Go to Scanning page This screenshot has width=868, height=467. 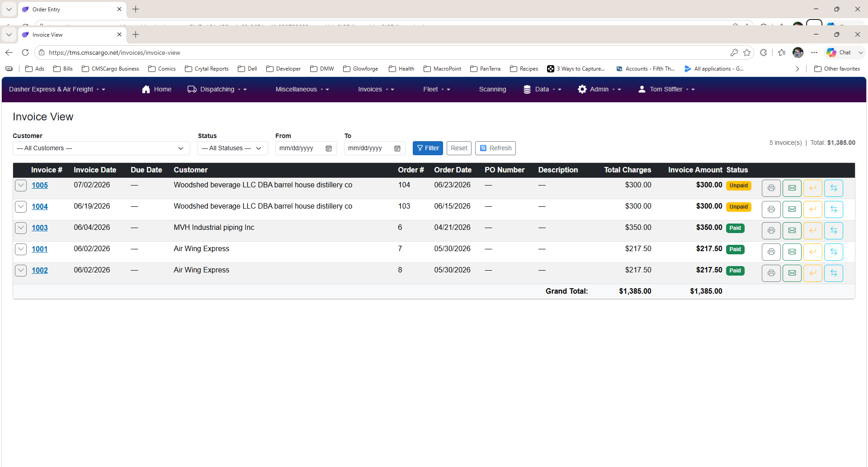point(492,89)
